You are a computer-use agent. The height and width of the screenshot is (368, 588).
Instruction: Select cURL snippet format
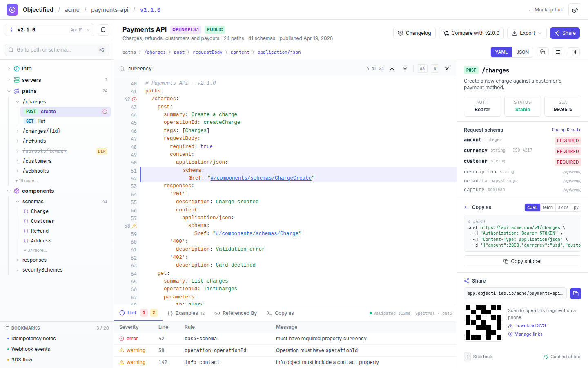click(532, 208)
